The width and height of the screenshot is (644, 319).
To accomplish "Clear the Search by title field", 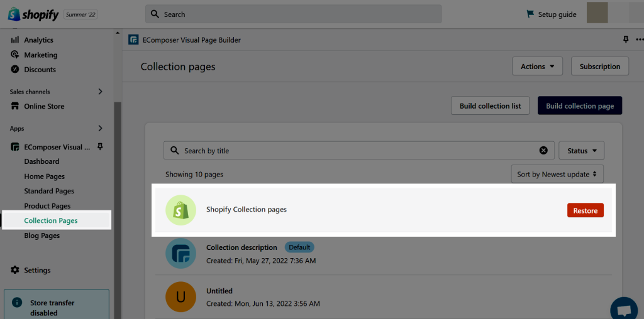I will [x=543, y=151].
